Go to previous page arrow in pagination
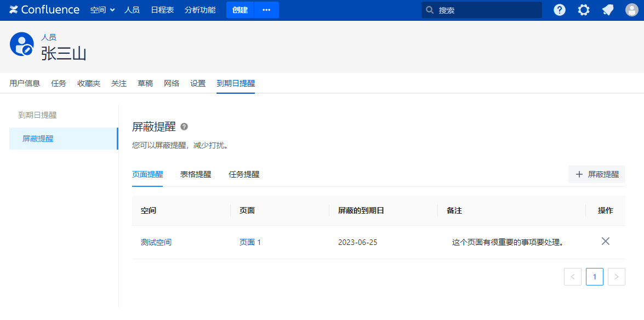 click(572, 277)
